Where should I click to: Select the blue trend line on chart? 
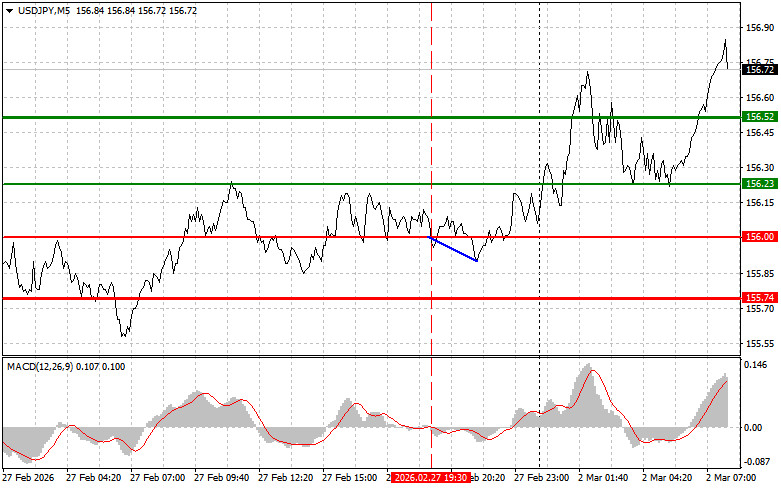tap(454, 250)
